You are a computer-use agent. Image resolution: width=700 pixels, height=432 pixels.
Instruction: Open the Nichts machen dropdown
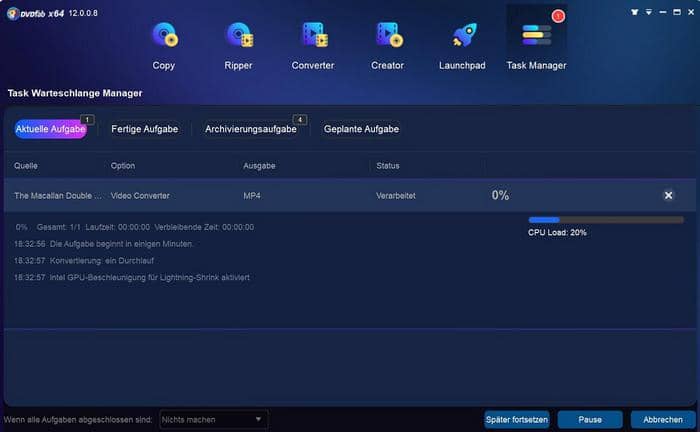(x=213, y=420)
